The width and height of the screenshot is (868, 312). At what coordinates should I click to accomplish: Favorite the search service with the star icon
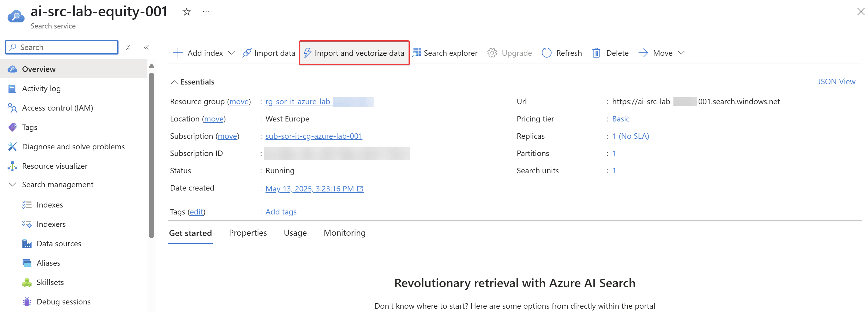186,12
